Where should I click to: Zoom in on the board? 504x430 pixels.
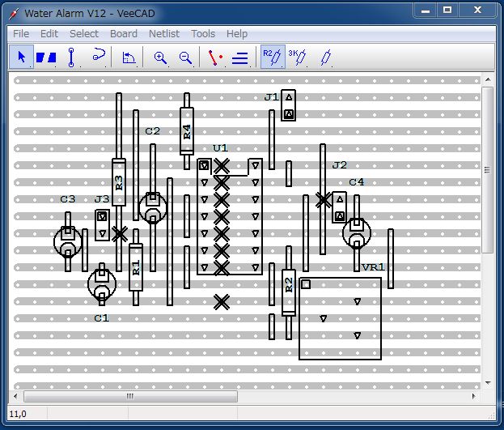(160, 58)
